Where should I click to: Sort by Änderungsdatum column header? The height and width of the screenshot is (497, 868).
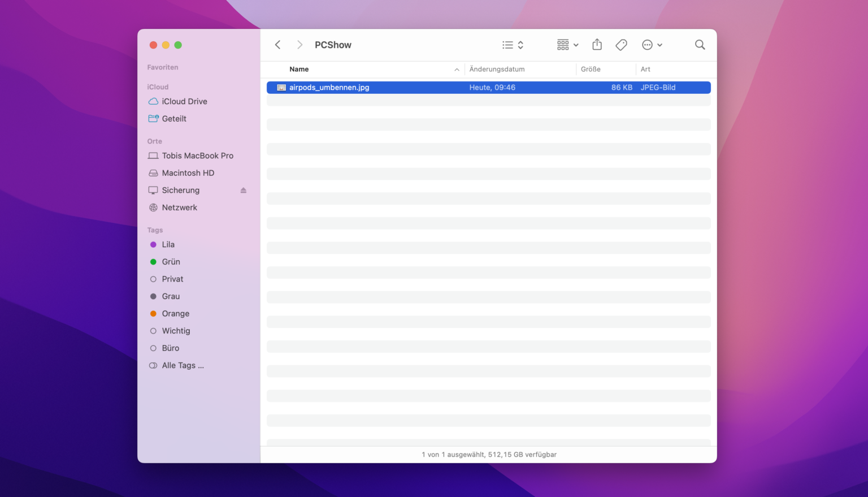click(497, 70)
